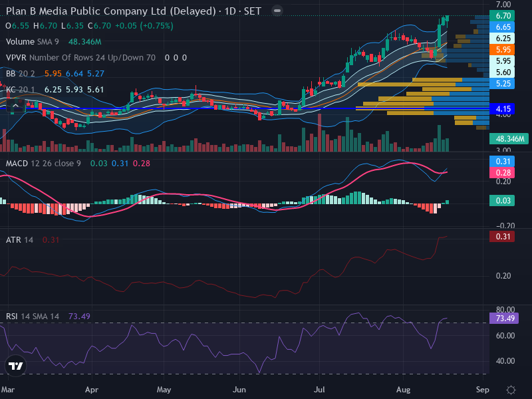
Task: Click the green 6.70 last price label
Action: click(502, 15)
